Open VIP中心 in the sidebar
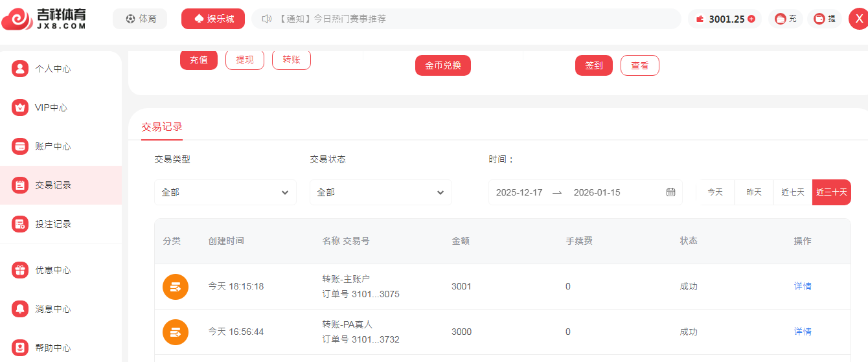868x362 pixels. [x=61, y=107]
